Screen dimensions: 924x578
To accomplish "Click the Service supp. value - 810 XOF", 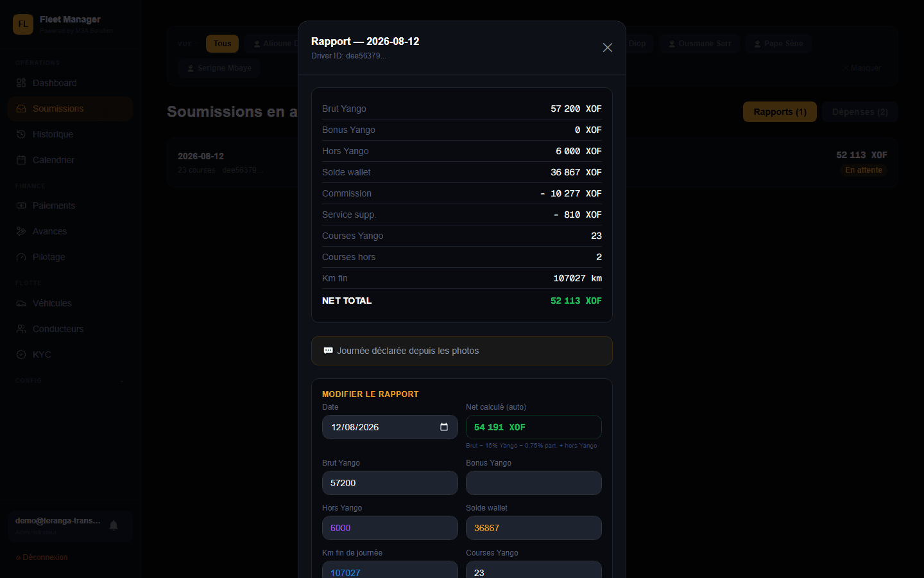I will tap(577, 215).
